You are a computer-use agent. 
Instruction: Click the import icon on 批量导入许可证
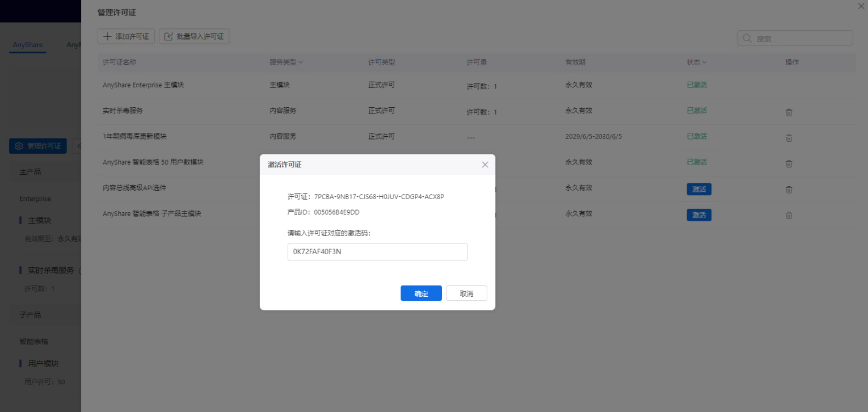point(168,36)
